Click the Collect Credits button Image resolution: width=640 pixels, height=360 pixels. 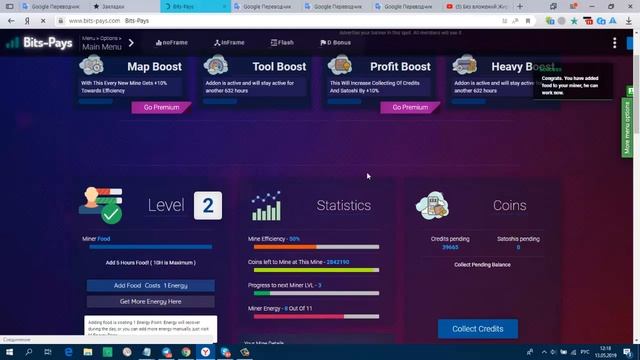click(478, 329)
